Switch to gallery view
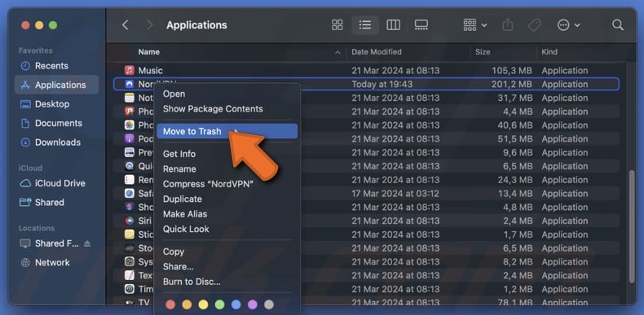 pos(421,25)
